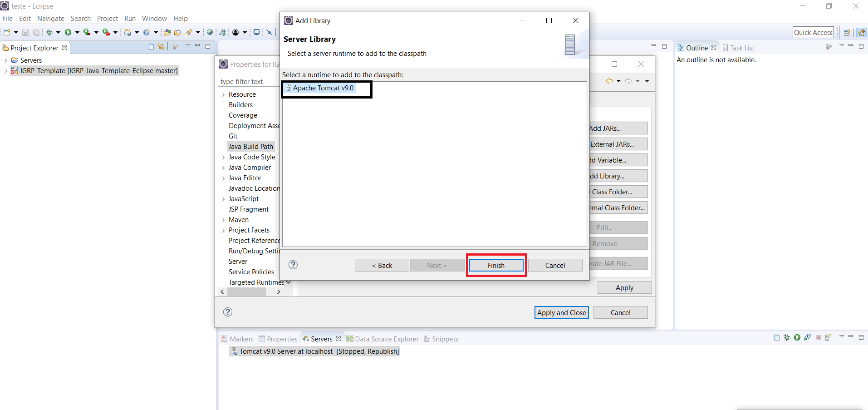This screenshot has width=868, height=410.
Task: Select the Java EE perspective icon
Action: [861, 33]
